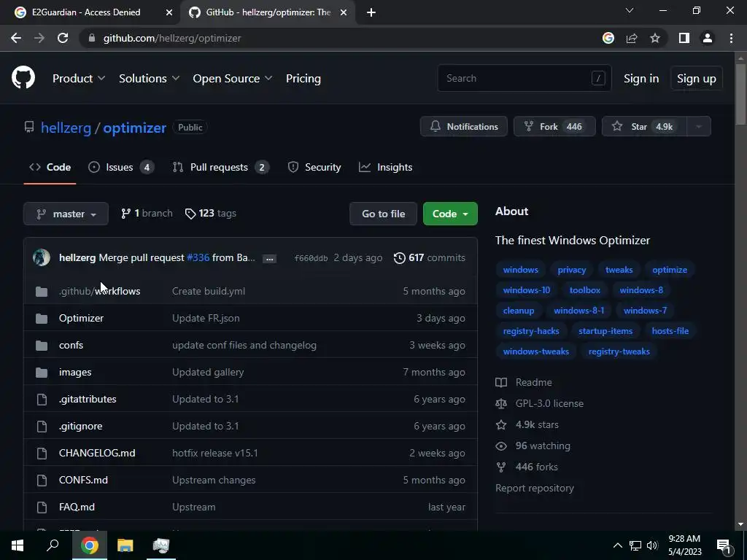Expand the Solutions menu
Viewport: 747px width, 560px height.
coord(149,79)
